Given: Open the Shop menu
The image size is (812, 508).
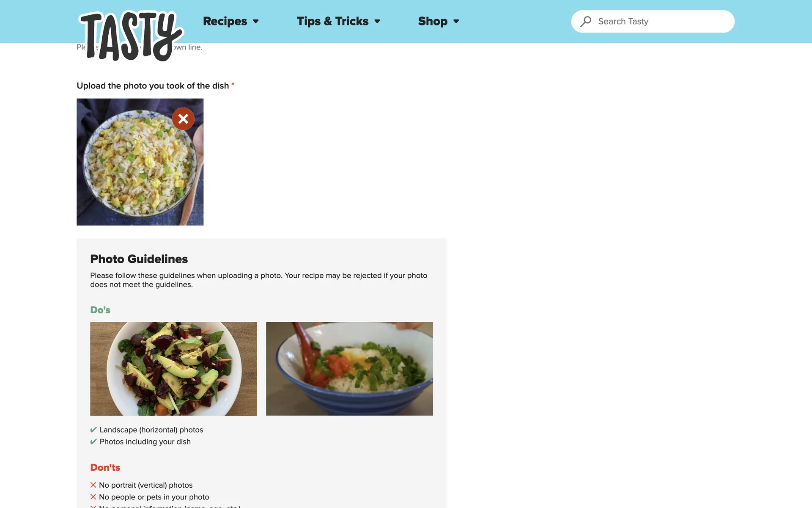Looking at the screenshot, I should [433, 21].
